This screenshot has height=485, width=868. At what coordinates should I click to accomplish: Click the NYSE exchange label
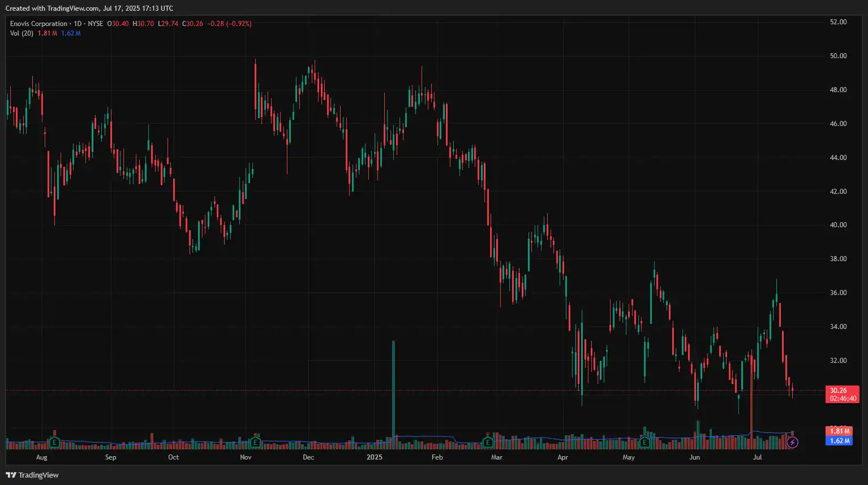[96, 24]
